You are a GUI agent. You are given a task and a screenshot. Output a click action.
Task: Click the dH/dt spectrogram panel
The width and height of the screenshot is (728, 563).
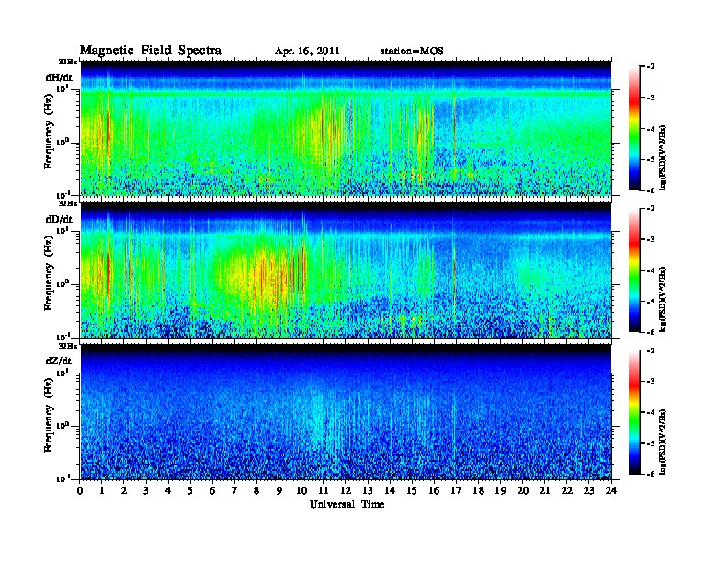click(346, 128)
